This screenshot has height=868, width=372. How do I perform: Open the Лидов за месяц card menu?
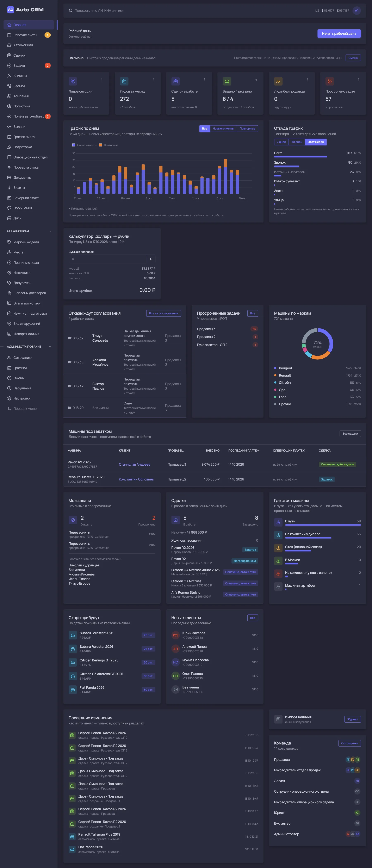153,80
